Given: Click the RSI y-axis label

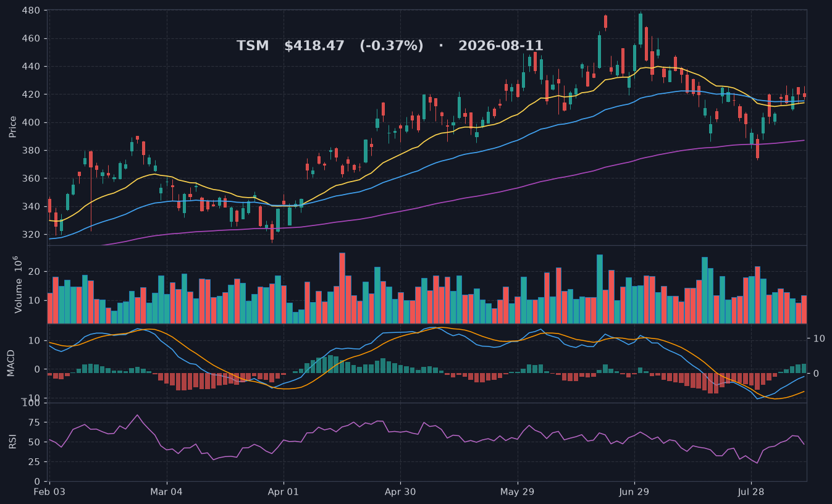Looking at the screenshot, I should point(12,442).
